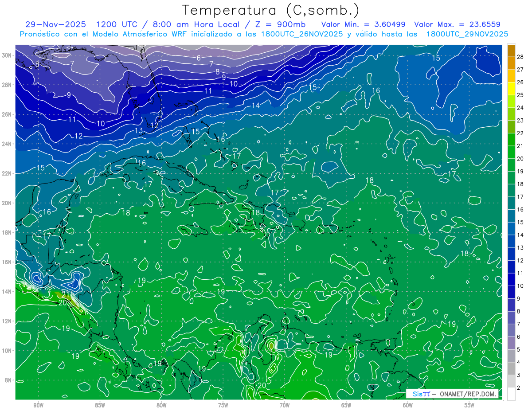The image size is (532, 411).
Task: Click the dark blue swatch between 10 and 11
Action: pyautogui.click(x=511, y=279)
